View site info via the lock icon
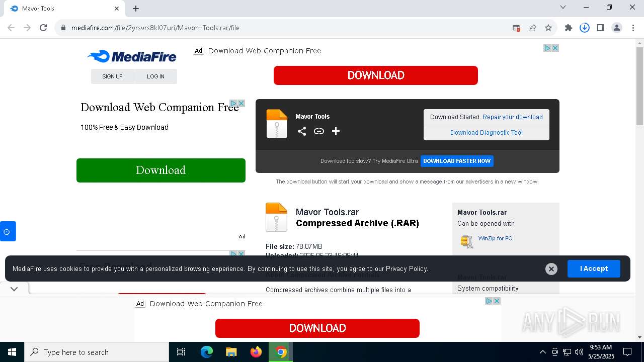Viewport: 644px width, 362px height. 63,28
